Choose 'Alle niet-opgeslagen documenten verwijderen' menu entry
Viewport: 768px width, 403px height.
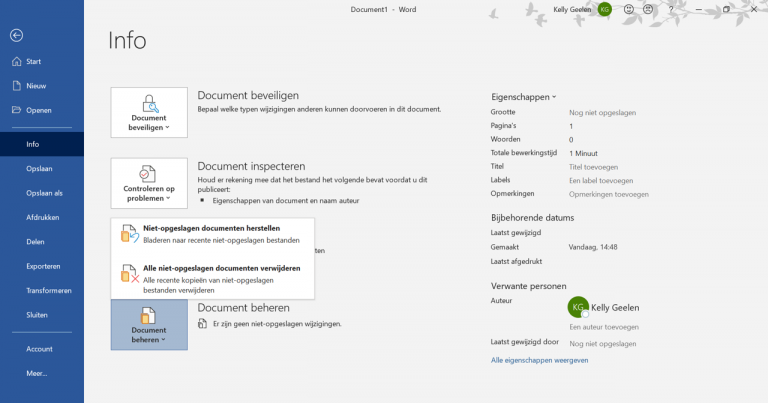(213, 279)
